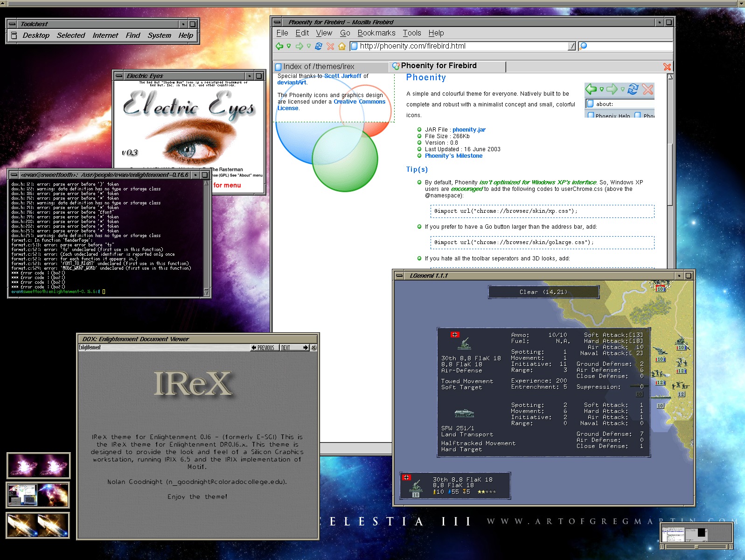The image size is (745, 560).
Task: Open the Back history dropdown in Firebird
Action: 289,46
